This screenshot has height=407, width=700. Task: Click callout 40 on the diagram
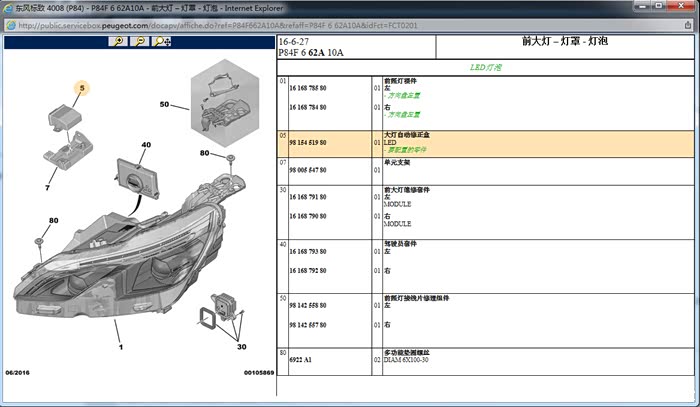click(146, 145)
